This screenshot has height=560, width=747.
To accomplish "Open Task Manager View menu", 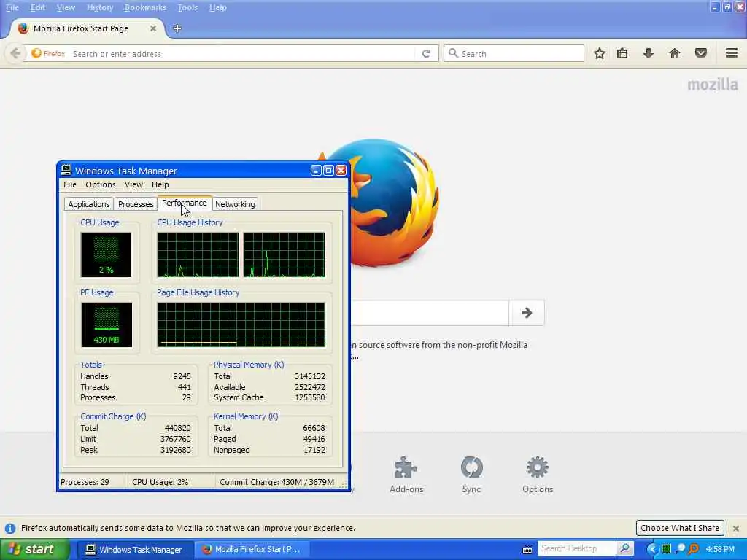I will pyautogui.click(x=134, y=184).
